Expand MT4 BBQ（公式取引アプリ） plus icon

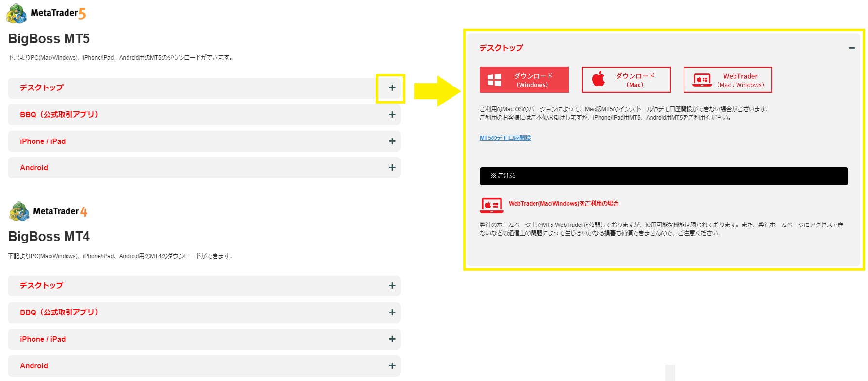(x=392, y=312)
